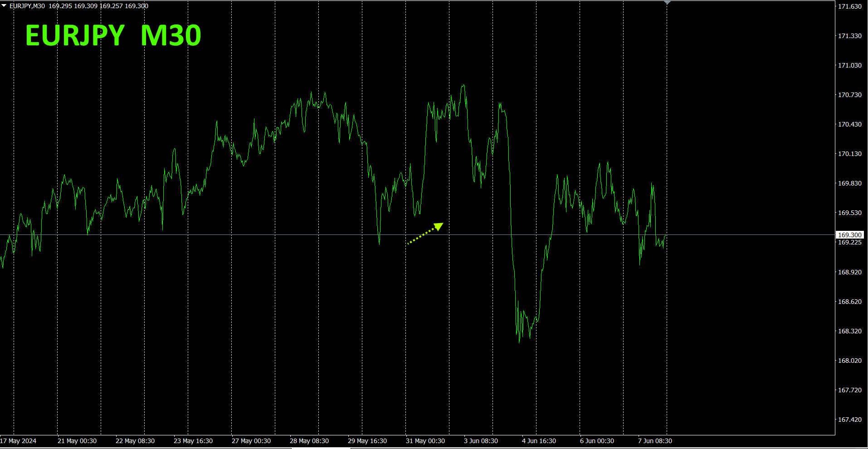Click price scale value 168.020
The image size is (868, 449).
point(849,361)
